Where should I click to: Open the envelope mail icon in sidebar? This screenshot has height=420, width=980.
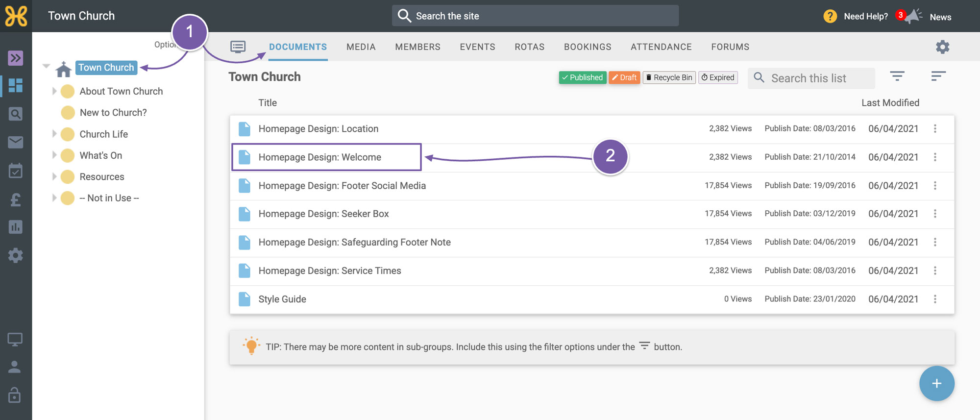15,142
